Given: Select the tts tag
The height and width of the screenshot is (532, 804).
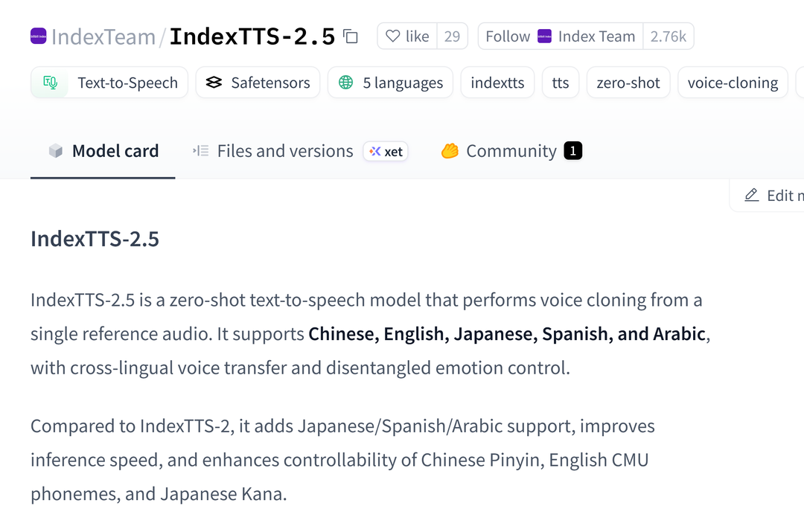Looking at the screenshot, I should coord(561,83).
